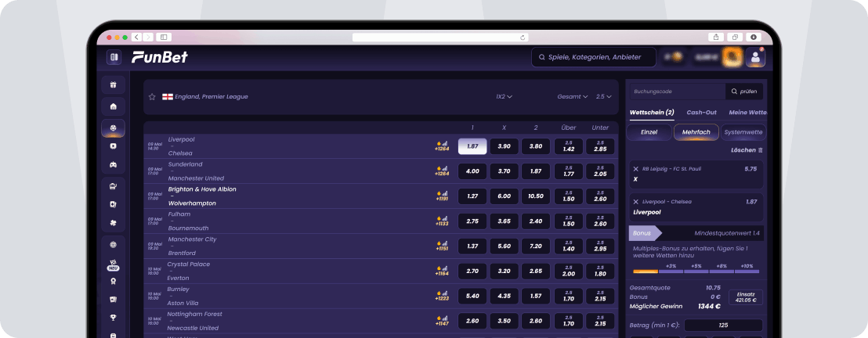The image size is (868, 338).
Task: Switch to Cash-Out tab
Action: [x=701, y=113]
